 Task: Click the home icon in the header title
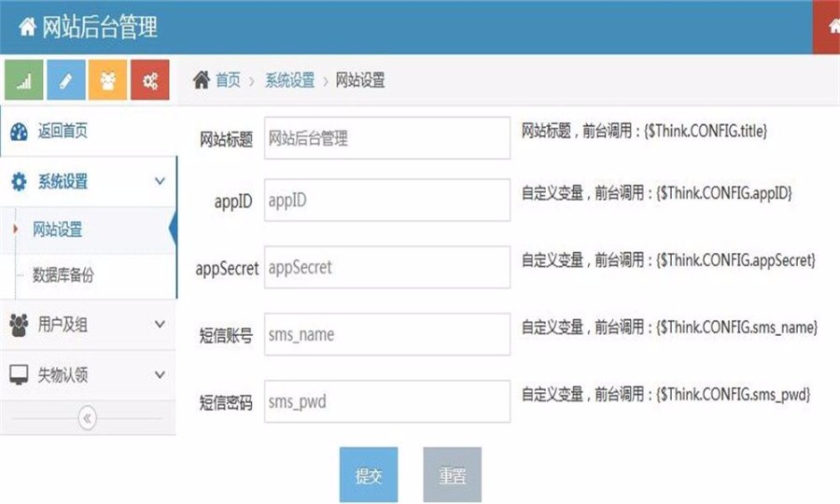click(x=27, y=26)
